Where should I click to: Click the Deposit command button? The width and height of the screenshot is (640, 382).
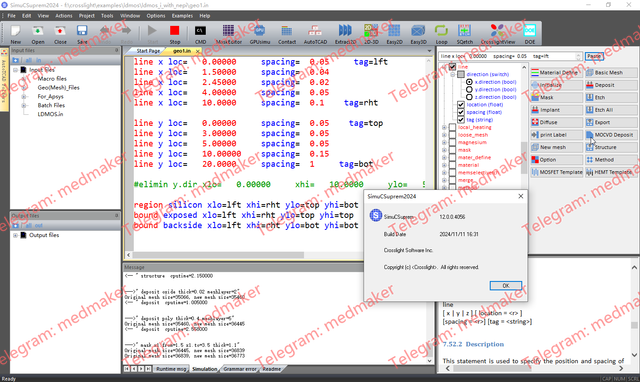(611, 85)
